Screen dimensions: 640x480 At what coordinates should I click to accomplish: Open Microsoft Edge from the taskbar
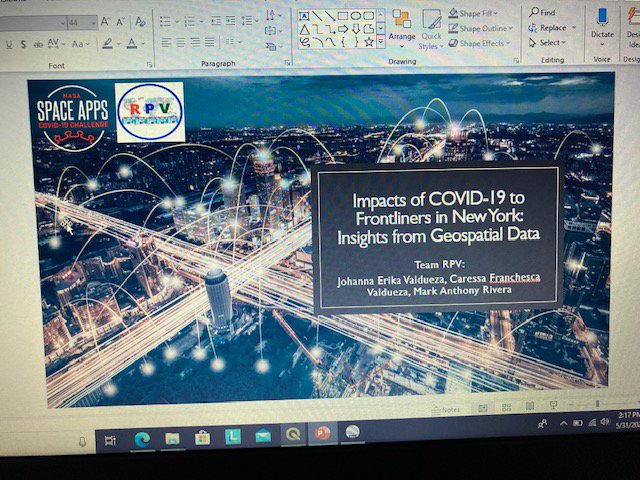142,437
